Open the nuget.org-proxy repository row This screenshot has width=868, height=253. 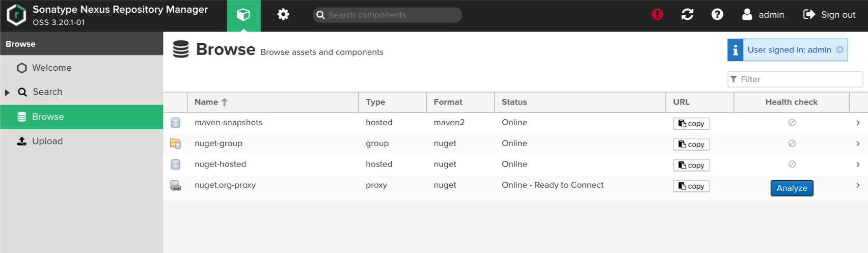point(516,187)
